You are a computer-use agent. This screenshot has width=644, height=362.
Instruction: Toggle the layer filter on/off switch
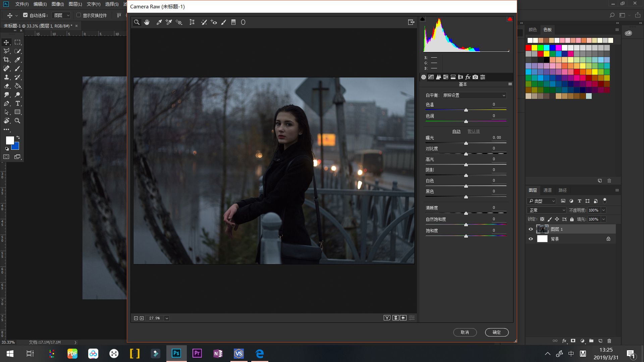point(605,201)
